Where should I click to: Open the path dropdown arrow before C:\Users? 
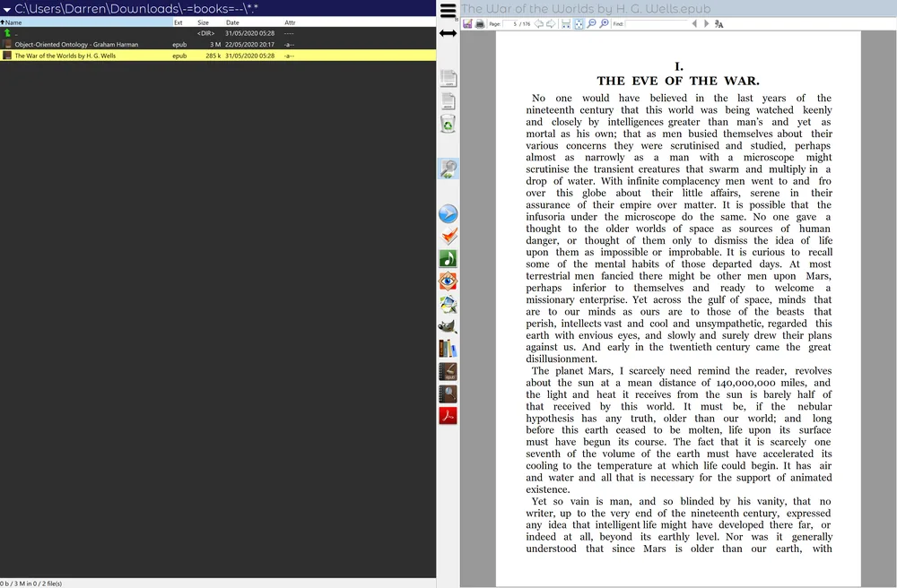7,9
